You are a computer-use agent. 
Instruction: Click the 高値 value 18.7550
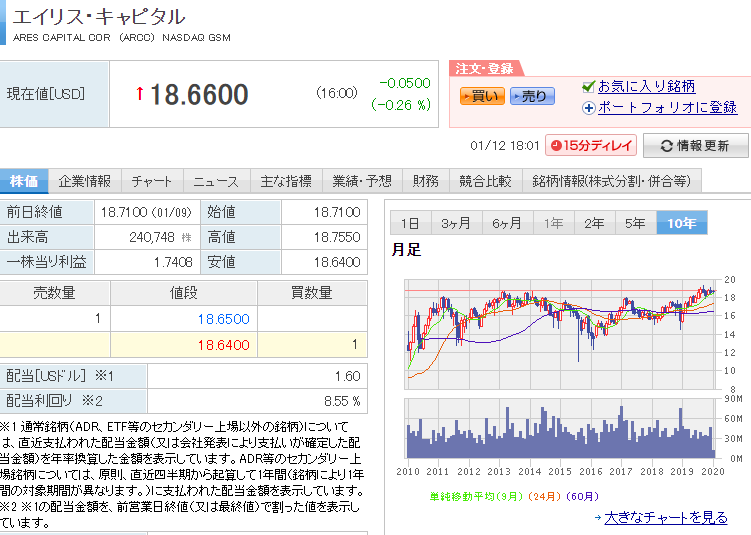[x=337, y=237]
